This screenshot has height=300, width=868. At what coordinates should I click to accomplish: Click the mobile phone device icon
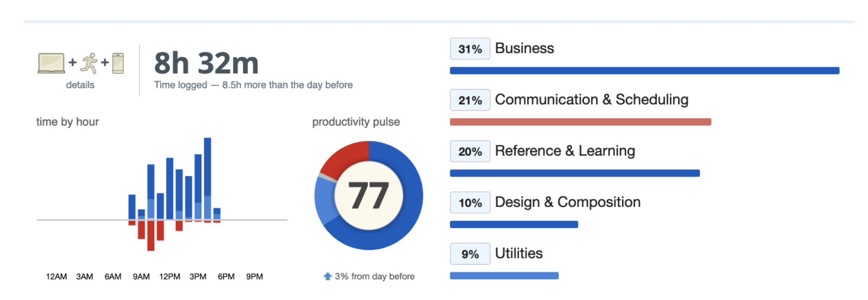pos(118,63)
